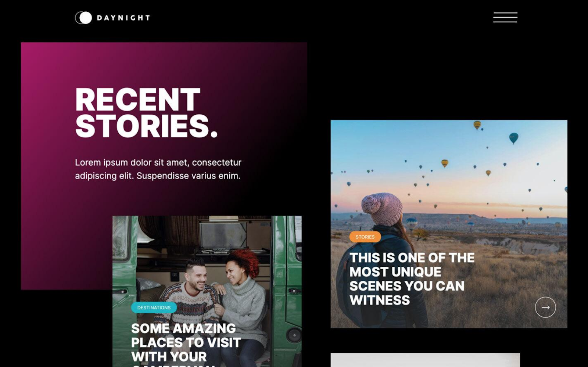Open "This is one of the most unique scenes" headline
The width and height of the screenshot is (588, 367).
pos(412,279)
